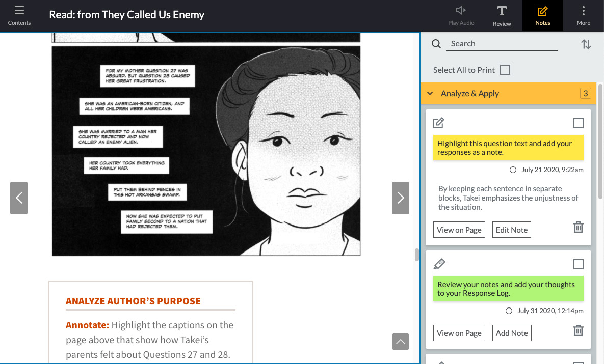This screenshot has height=364, width=604.
Task: Select the yellow highlighted question text
Action: point(508,148)
